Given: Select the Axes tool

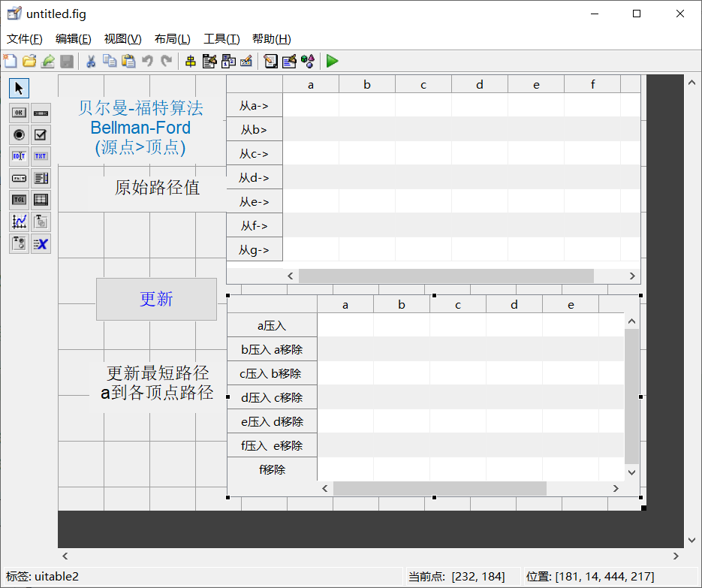Looking at the screenshot, I should (x=18, y=222).
